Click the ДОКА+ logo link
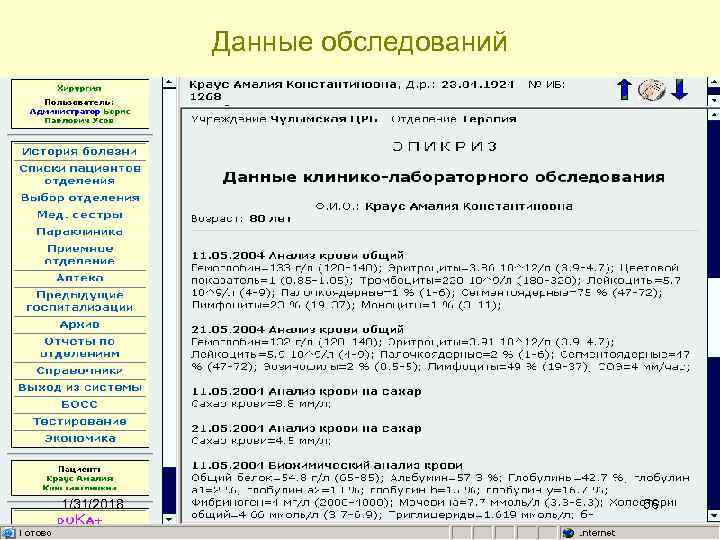The width and height of the screenshot is (720, 540). click(80, 520)
